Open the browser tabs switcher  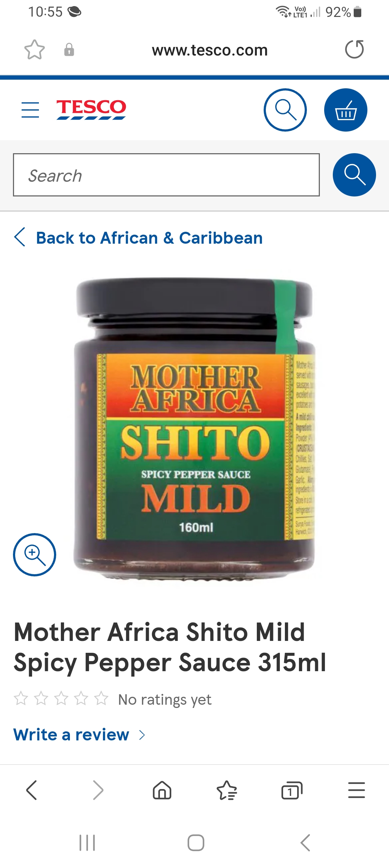[x=292, y=790]
